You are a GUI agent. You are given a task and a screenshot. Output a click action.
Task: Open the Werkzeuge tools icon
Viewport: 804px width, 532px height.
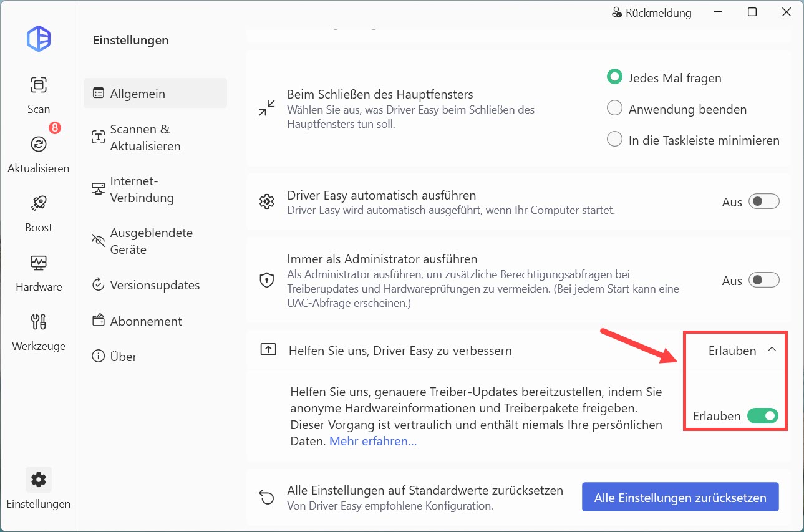coord(39,322)
